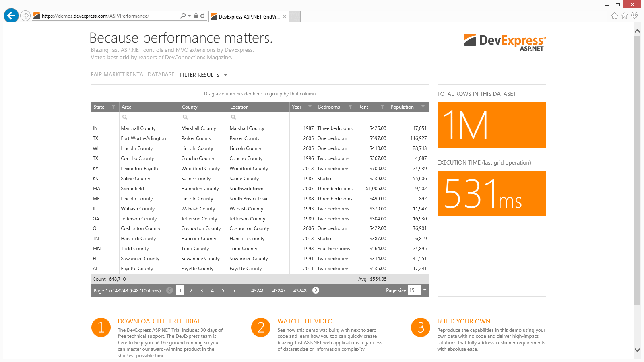Click the Area column filter input
The image size is (644, 362).
(x=149, y=117)
